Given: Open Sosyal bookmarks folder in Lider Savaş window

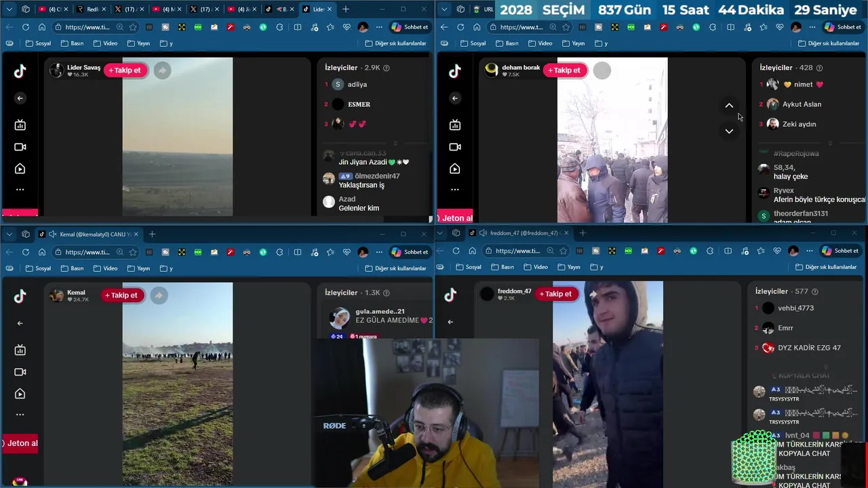Looking at the screenshot, I should pyautogui.click(x=38, y=43).
